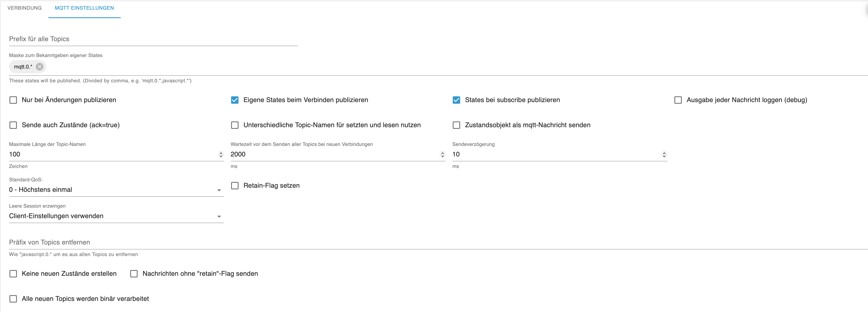Check Alle neuen Topics binär verarbeitet
The image size is (868, 312).
(13, 299)
